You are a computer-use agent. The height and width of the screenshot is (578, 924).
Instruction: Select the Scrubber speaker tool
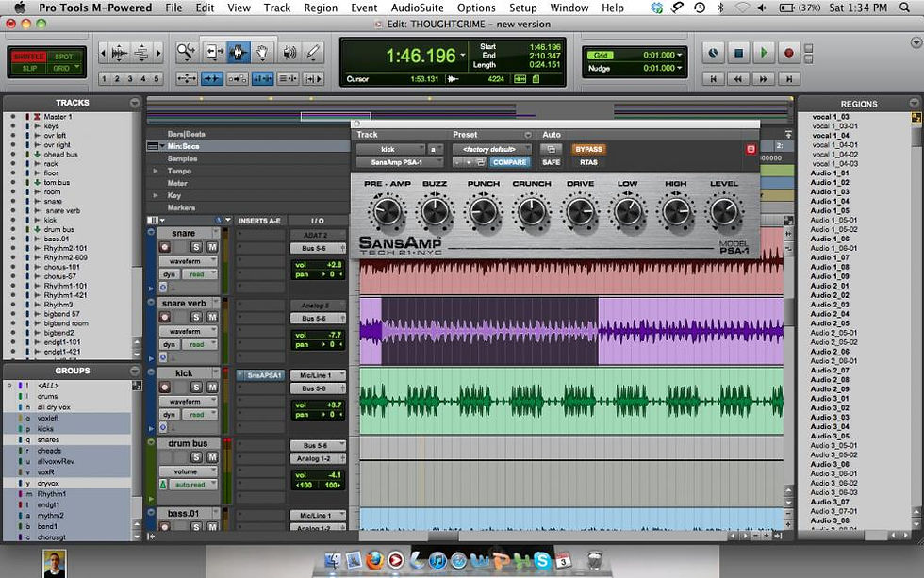(x=289, y=53)
